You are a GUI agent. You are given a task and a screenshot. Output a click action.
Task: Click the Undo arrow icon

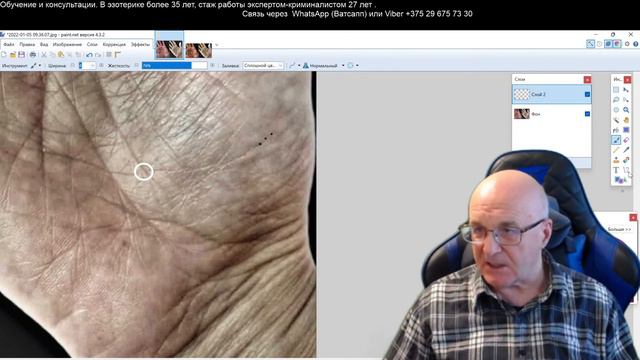(89, 54)
